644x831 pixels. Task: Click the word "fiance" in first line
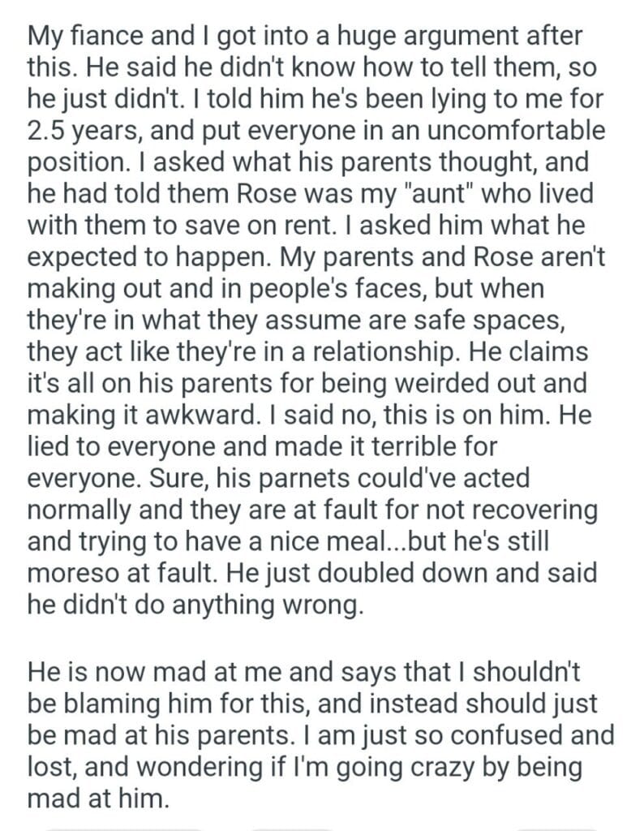103,37
